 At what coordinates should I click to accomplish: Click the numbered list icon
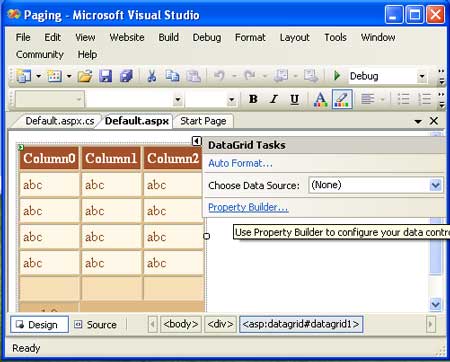point(424,99)
